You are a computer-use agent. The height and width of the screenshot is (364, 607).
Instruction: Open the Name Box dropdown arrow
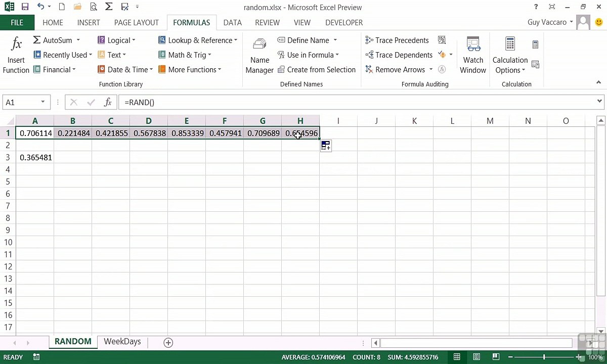click(x=43, y=102)
